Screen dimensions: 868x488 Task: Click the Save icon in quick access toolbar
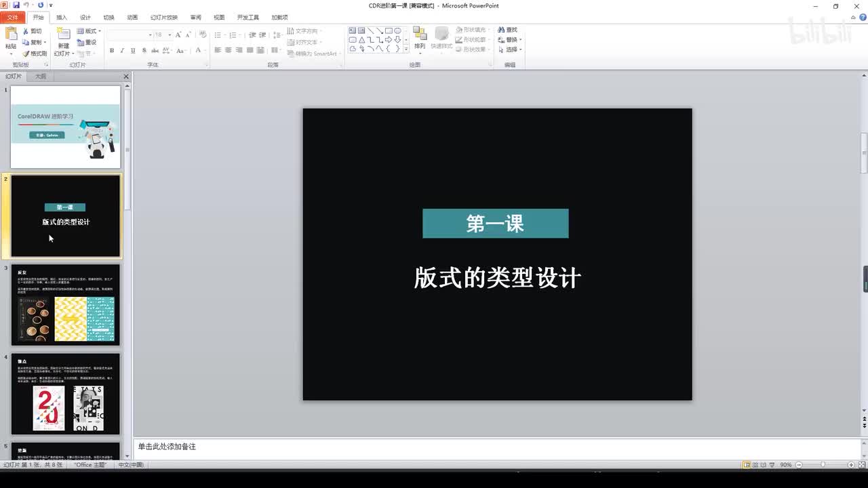point(16,5)
